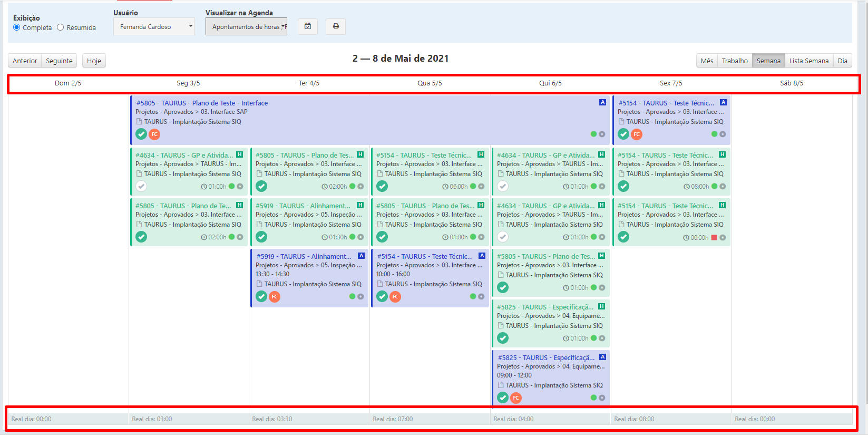Open the Wednesday #5154 TAURUS Teste Técnic... hour entry title

coord(424,155)
